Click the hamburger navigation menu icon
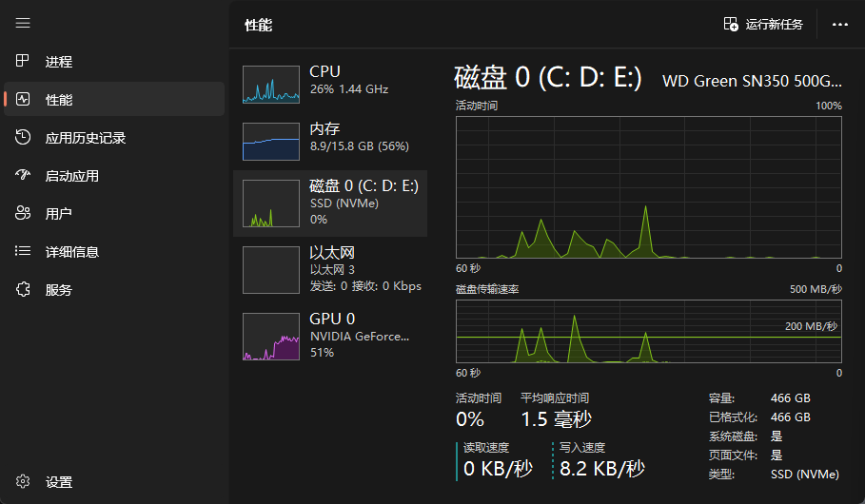 [x=24, y=23]
